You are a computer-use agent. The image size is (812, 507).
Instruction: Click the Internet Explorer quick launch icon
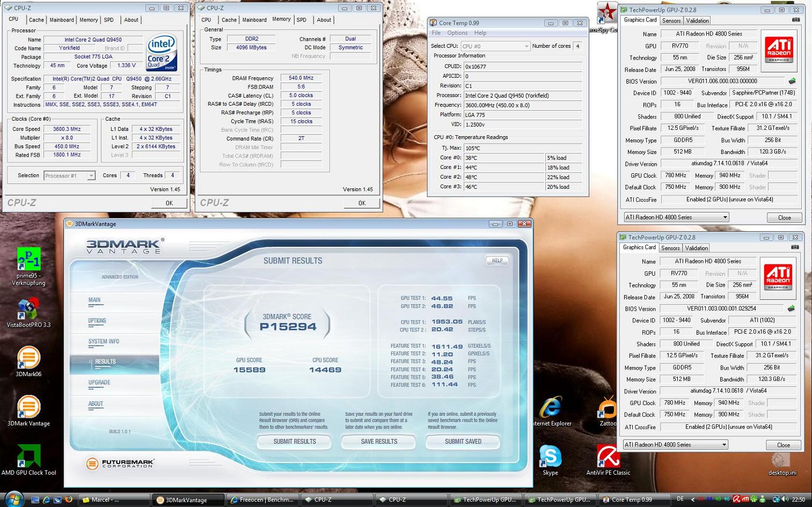[46, 499]
